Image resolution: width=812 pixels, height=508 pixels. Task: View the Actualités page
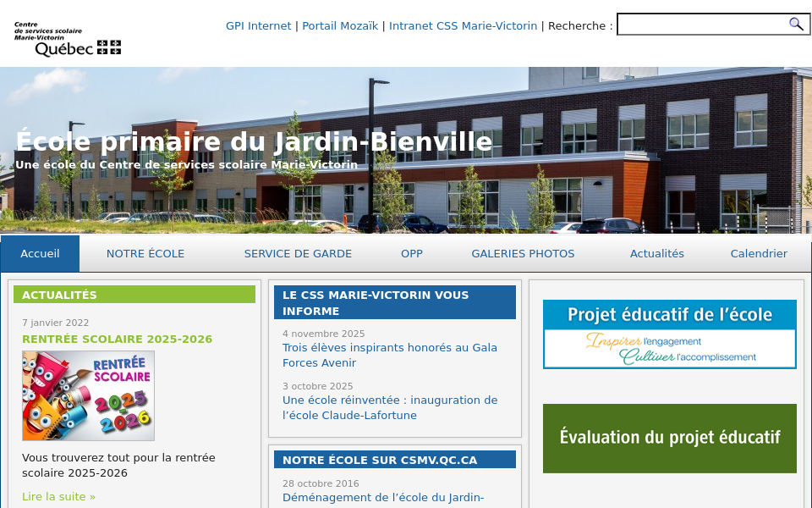656,253
